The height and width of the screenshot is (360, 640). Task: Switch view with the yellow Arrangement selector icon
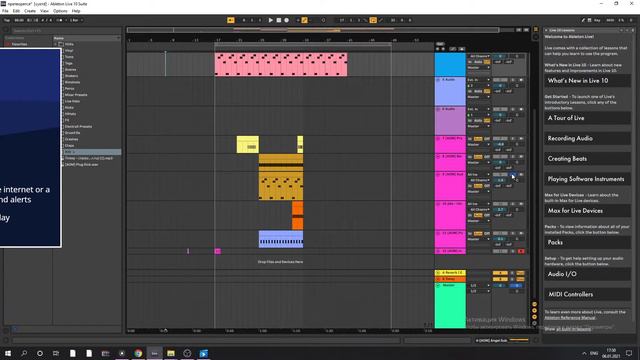point(536,30)
